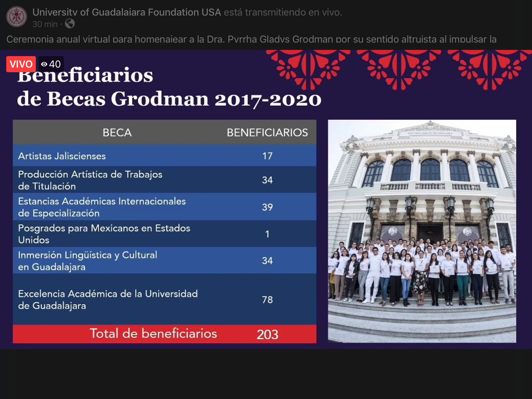Tap the eye viewer count icon
This screenshot has height=399, width=532.
[x=44, y=64]
